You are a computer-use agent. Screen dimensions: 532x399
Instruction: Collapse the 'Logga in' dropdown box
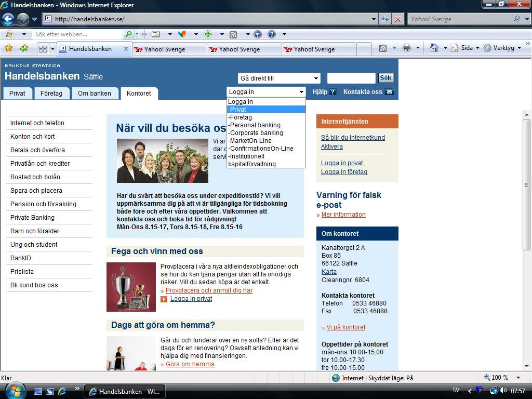(266, 92)
